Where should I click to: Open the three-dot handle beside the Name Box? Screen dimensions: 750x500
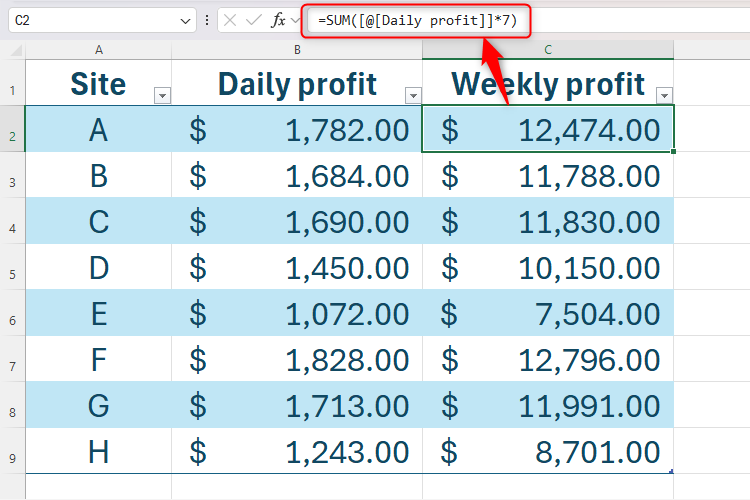pos(207,20)
